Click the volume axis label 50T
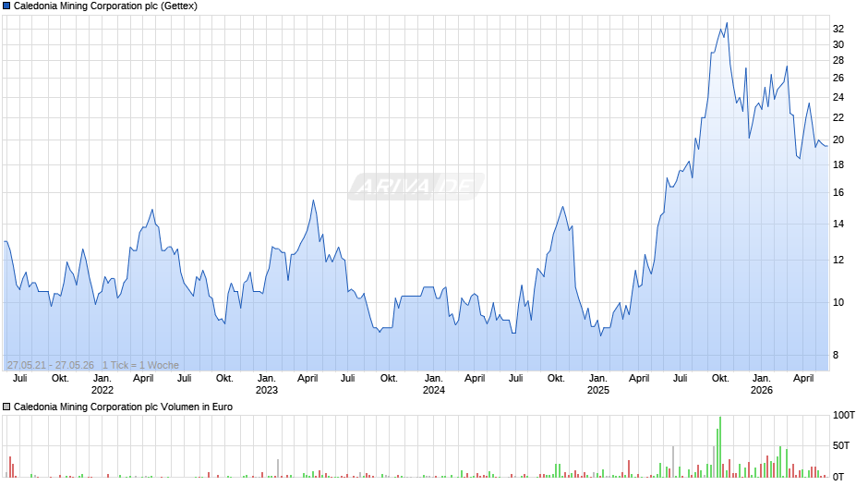The height and width of the screenshot is (486, 868). 841,446
